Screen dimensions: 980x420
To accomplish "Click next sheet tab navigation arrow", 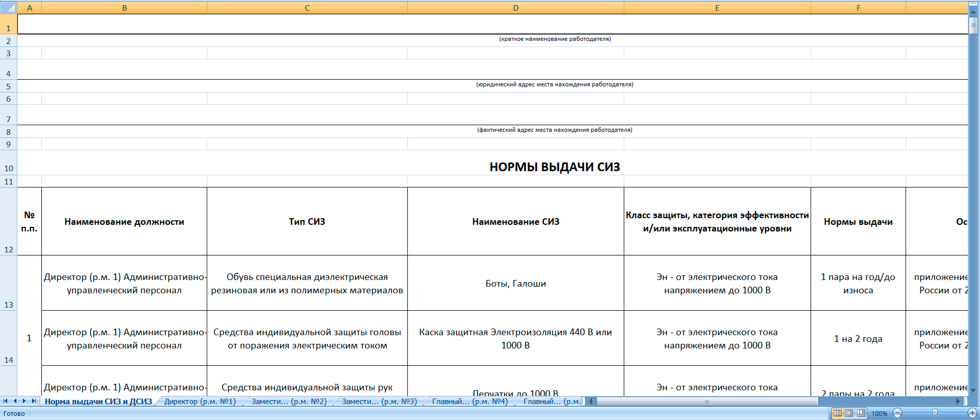I will click(x=24, y=401).
